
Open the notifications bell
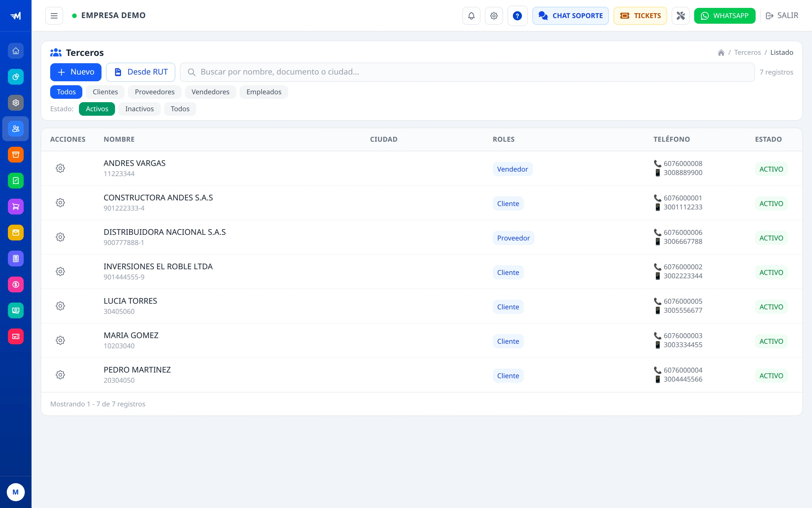click(471, 16)
